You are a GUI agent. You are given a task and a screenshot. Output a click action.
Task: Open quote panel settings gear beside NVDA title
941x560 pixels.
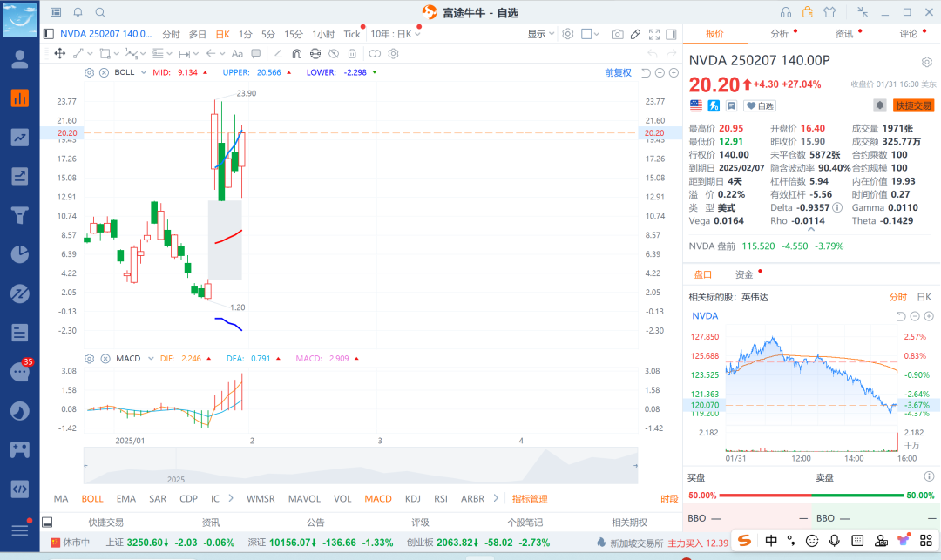point(927,62)
